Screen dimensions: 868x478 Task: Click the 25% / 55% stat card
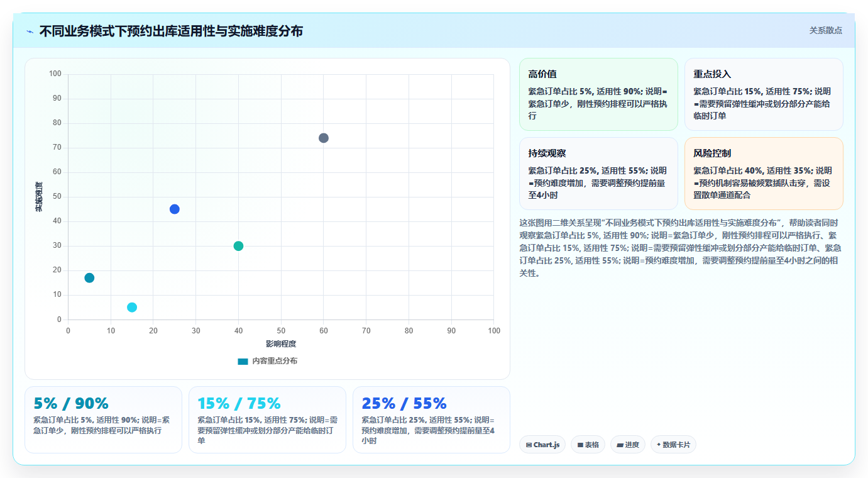(x=431, y=420)
